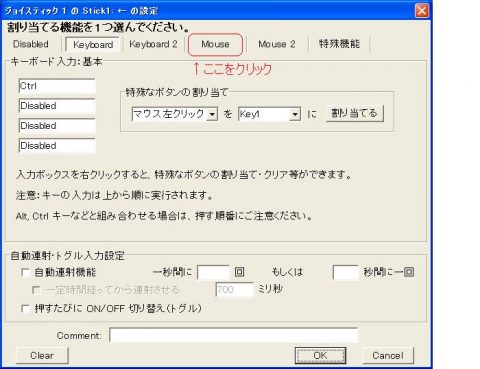This screenshot has width=480, height=369.
Task: Check 一定時間経ってから連射させる option
Action: click(x=36, y=290)
